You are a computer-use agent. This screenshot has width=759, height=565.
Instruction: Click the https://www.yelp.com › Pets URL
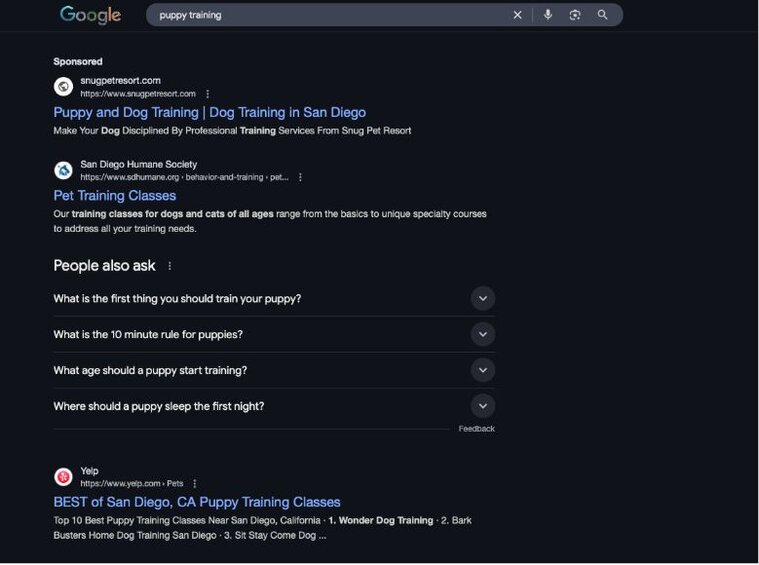click(132, 484)
